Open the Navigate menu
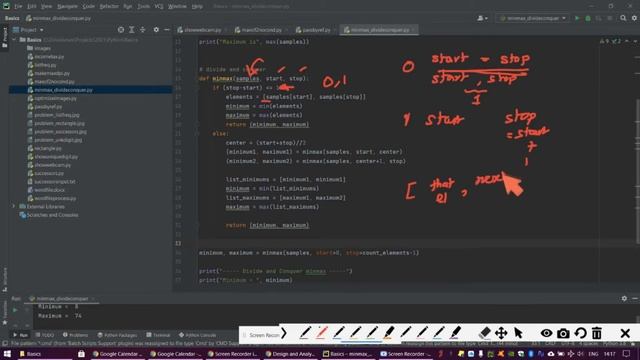Screen dimensions: 640x360 [x=67, y=6]
